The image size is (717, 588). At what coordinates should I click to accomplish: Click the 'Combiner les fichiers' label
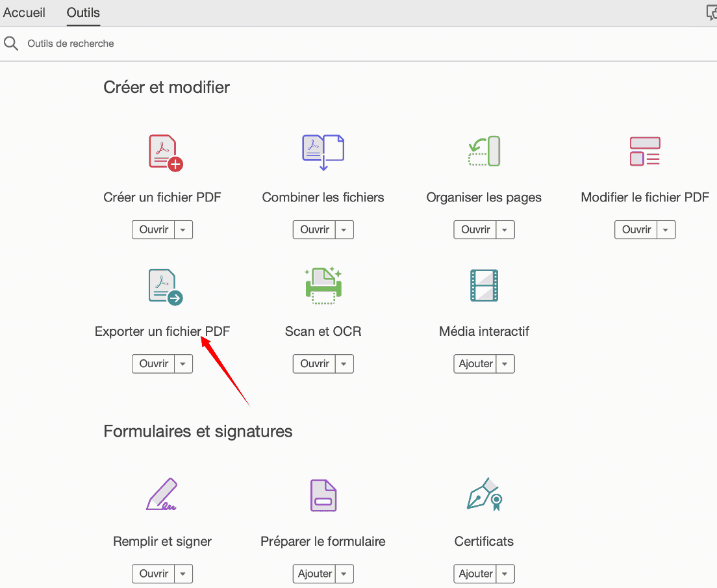coord(323,198)
